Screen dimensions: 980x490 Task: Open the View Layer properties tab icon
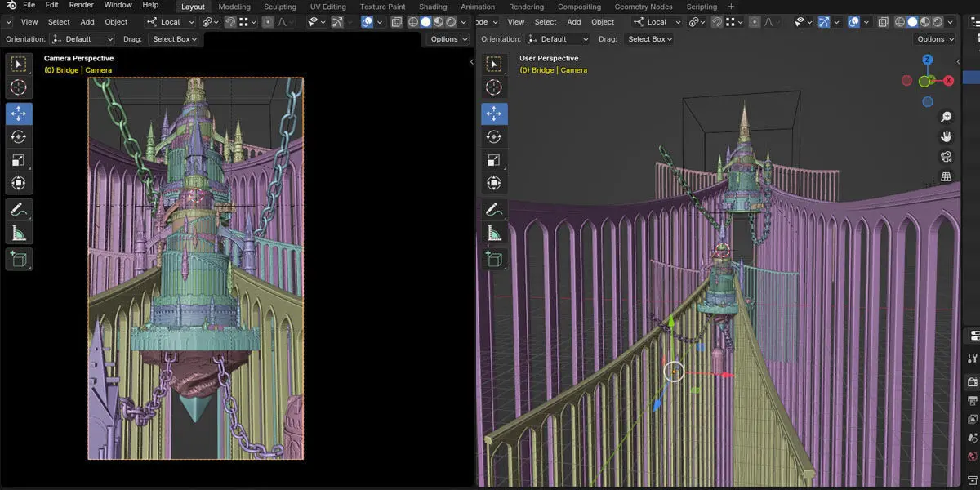click(973, 420)
